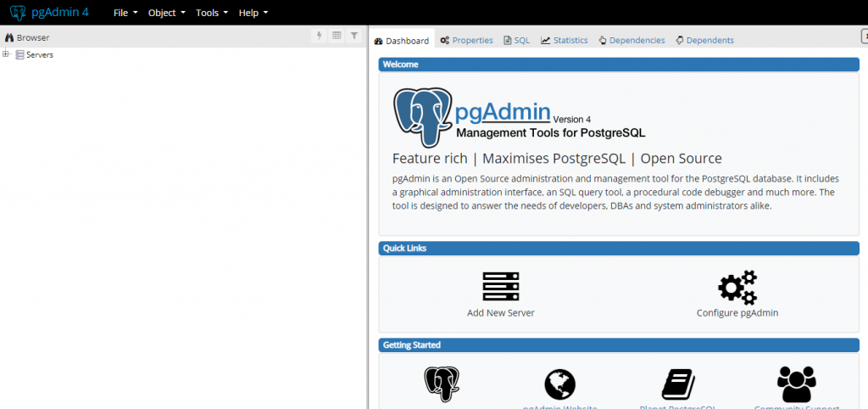Click the SQL document icon on its tab
The height and width of the screenshot is (409, 868).
(507, 41)
